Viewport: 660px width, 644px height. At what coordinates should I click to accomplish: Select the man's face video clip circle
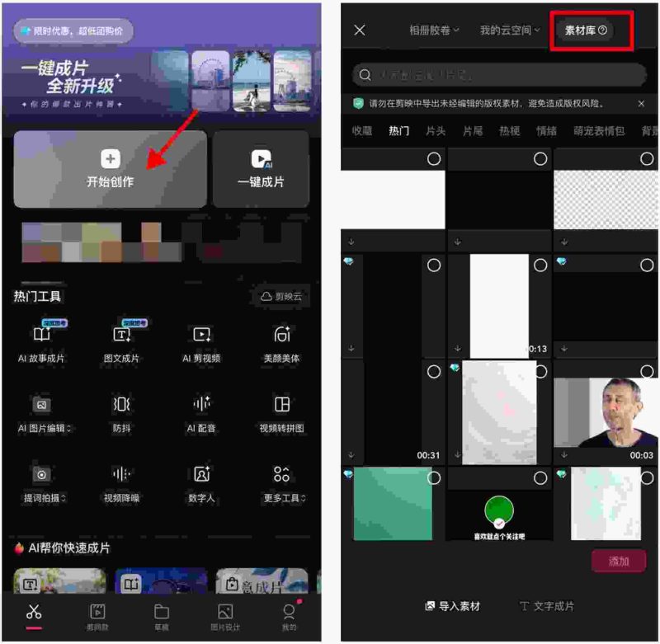[647, 372]
